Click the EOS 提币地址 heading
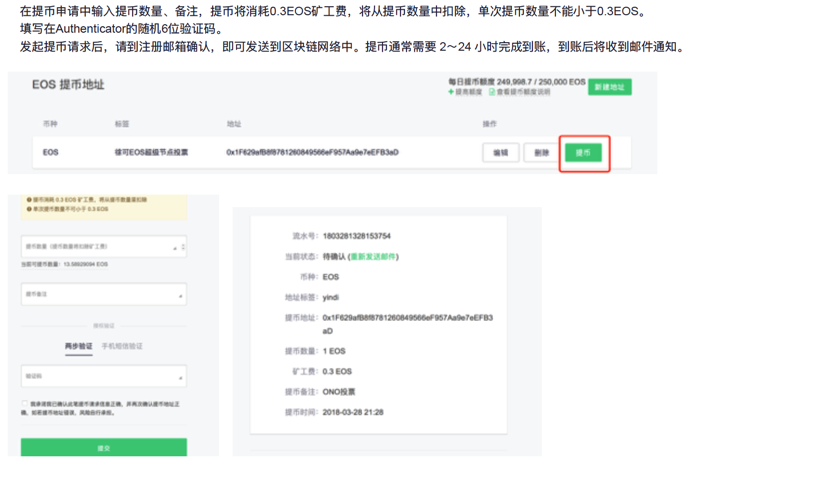Image resolution: width=822 pixels, height=497 pixels. 68,85
